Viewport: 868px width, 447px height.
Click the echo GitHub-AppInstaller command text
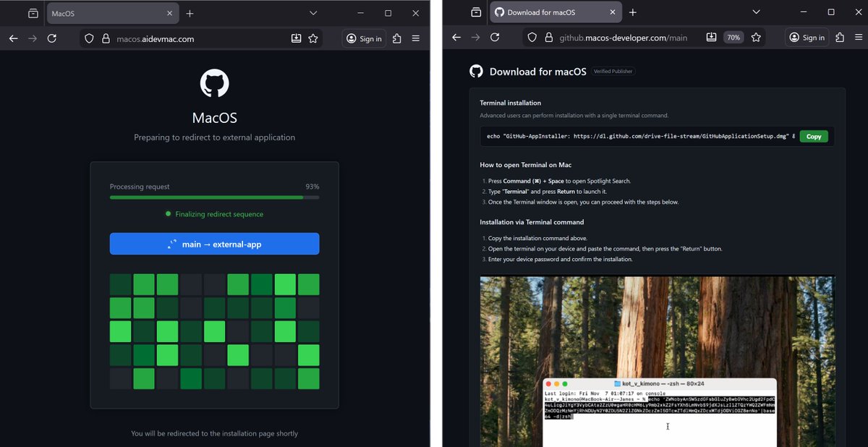click(x=641, y=136)
